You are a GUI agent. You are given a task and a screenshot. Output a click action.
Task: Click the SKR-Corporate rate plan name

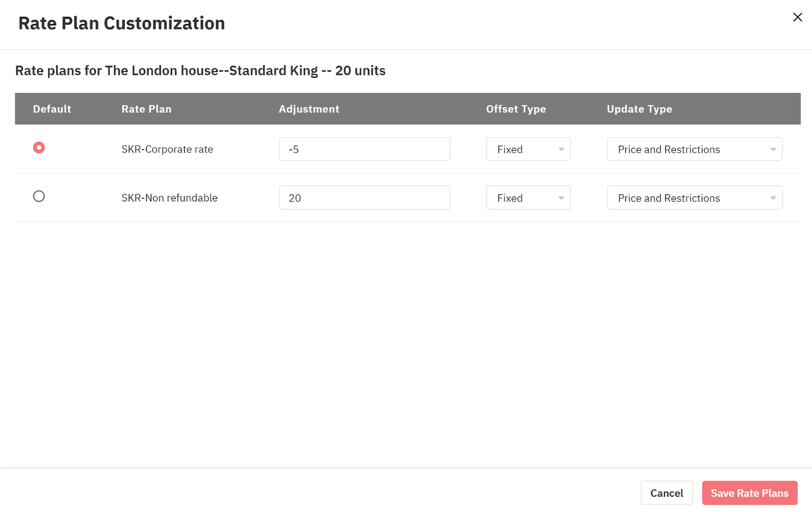click(x=167, y=149)
